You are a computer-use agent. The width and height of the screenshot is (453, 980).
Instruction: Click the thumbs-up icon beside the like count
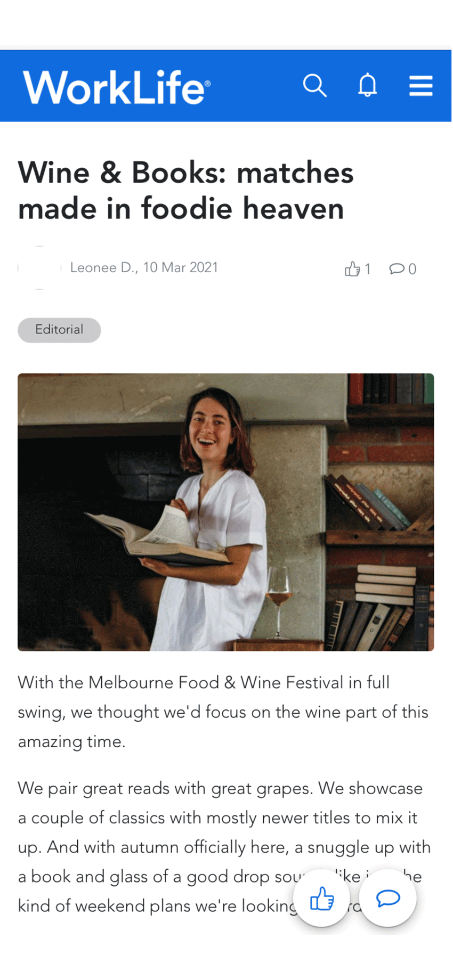coord(352,269)
